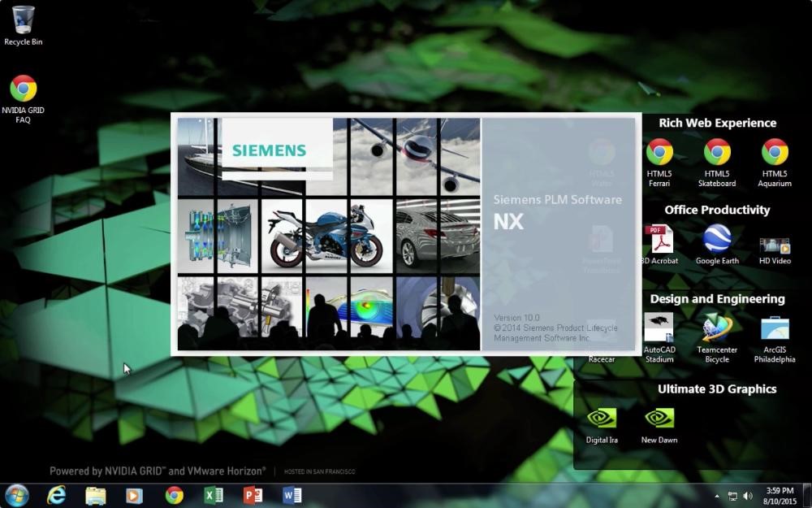Launch the HTML5 Aquarium shortcut
Viewport: 812px width, 508px height.
(775, 163)
